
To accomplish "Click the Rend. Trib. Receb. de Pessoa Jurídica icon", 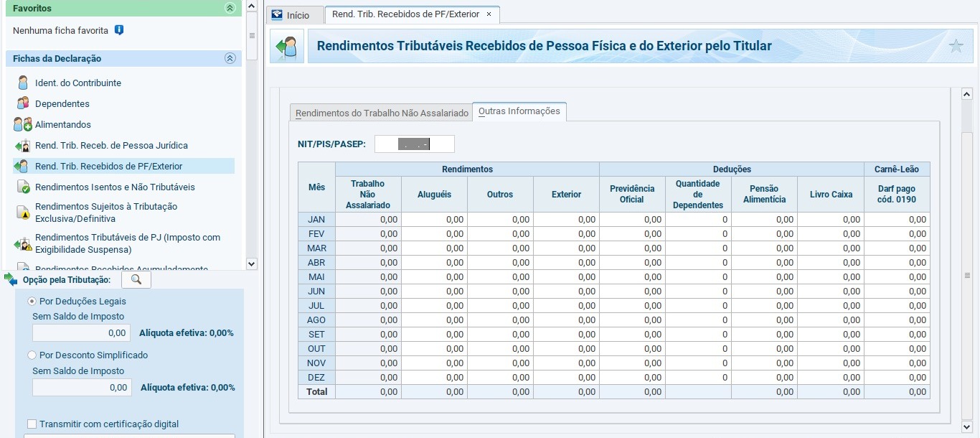I will point(23,145).
